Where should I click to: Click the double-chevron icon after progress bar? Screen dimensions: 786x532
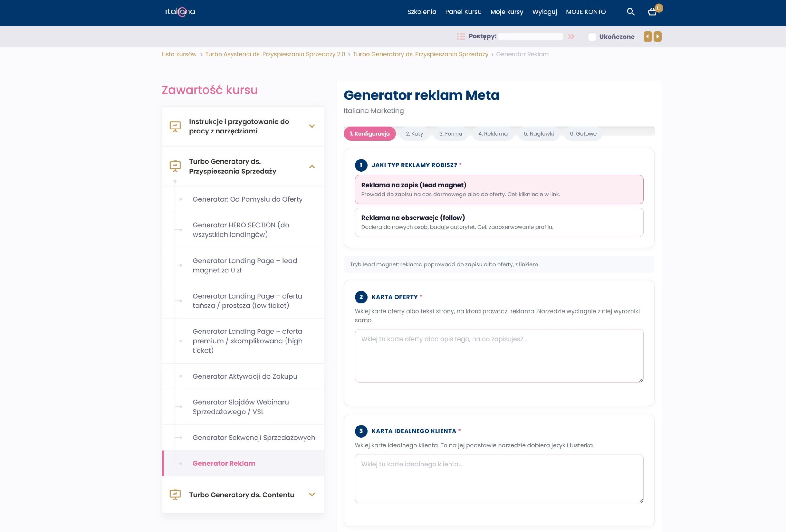click(571, 37)
